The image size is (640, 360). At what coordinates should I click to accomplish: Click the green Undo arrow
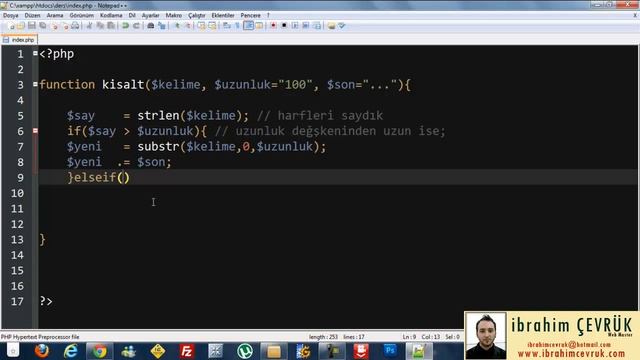(125, 26)
